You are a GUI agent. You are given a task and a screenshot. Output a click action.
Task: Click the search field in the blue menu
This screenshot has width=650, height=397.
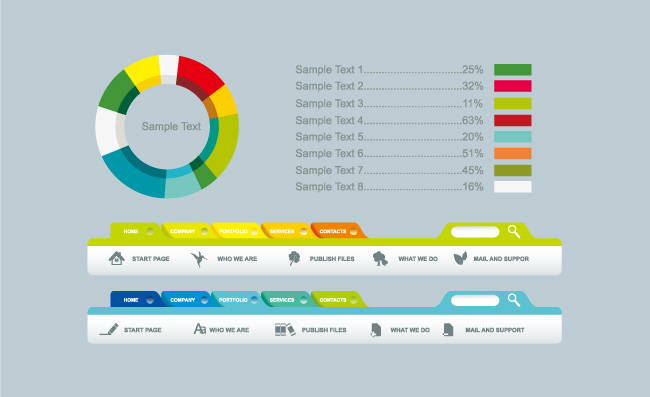pyautogui.click(x=475, y=300)
